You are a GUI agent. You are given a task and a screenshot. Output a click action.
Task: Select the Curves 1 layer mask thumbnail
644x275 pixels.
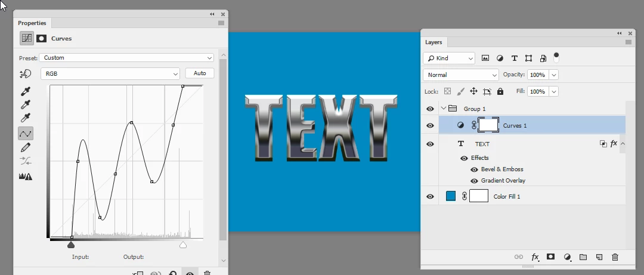click(489, 125)
